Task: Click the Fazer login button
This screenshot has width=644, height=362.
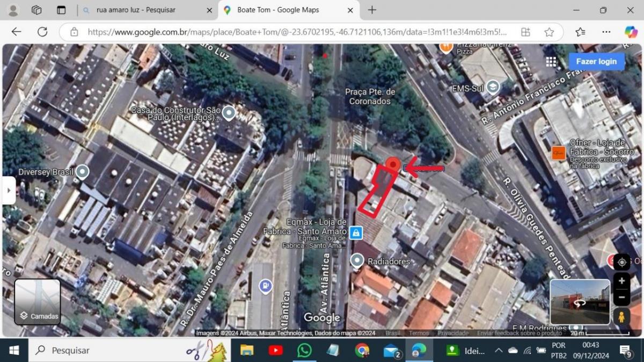Action: (x=596, y=61)
